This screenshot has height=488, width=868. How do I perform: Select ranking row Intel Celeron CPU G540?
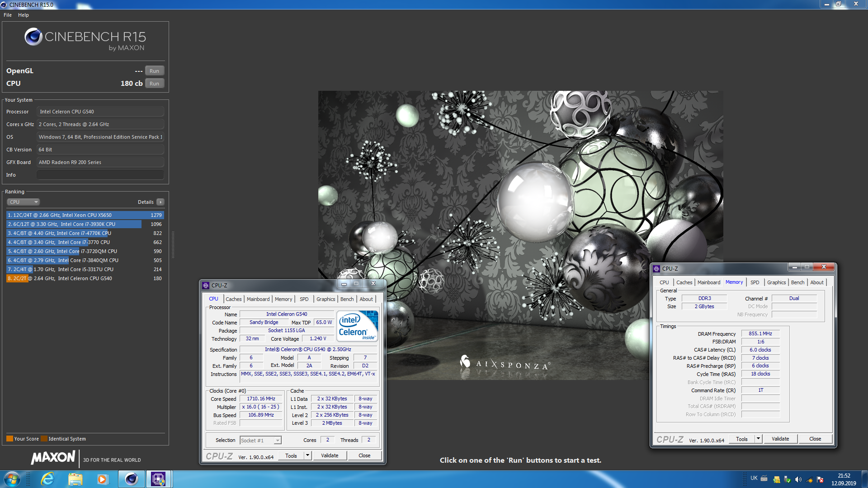85,278
